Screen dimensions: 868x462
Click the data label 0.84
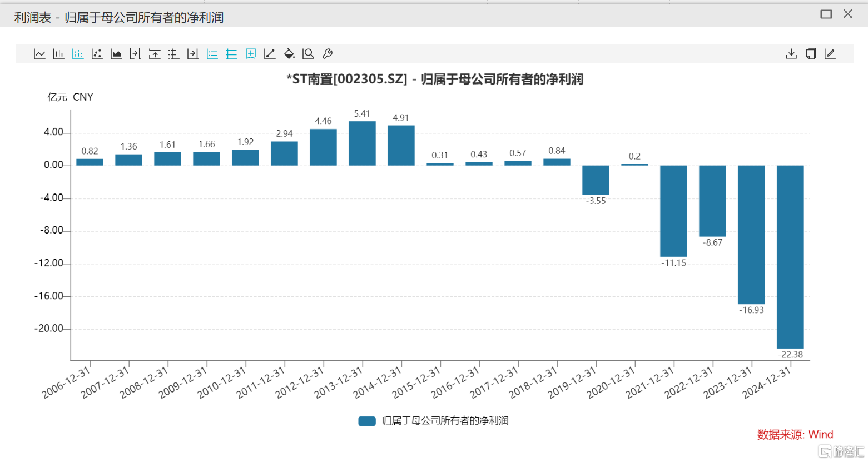[557, 151]
